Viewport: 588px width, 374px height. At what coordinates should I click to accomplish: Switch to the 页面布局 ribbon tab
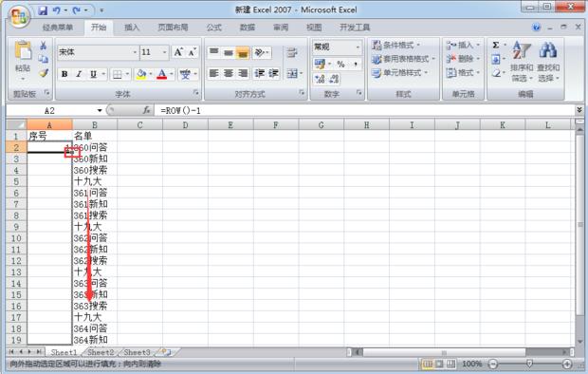[x=173, y=28]
